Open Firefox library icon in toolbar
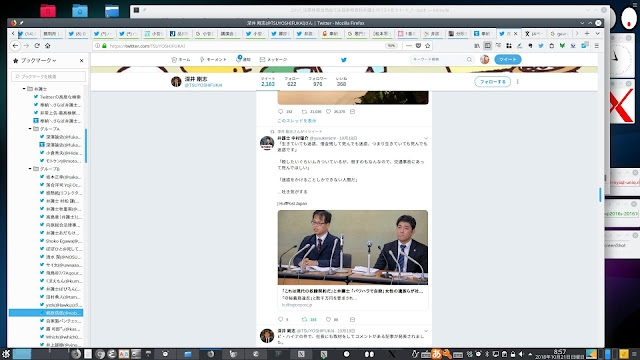Screen dimensions: 640x360 [477, 46]
